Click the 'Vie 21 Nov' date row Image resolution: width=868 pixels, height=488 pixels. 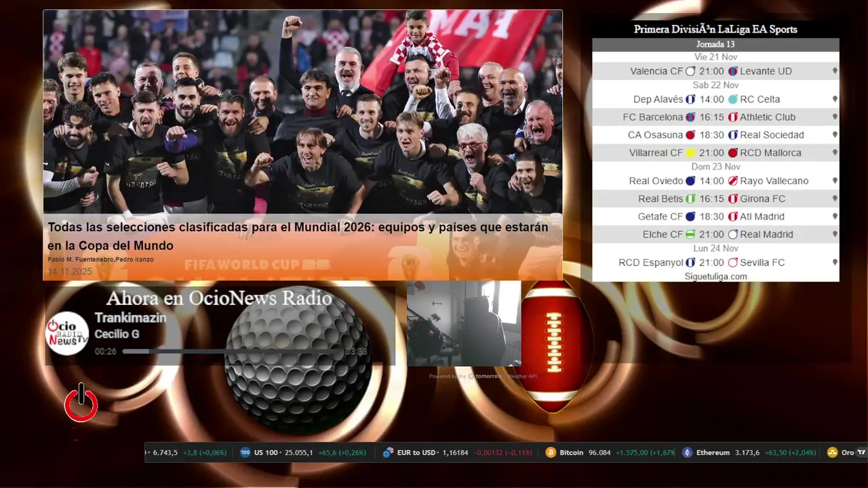715,57
